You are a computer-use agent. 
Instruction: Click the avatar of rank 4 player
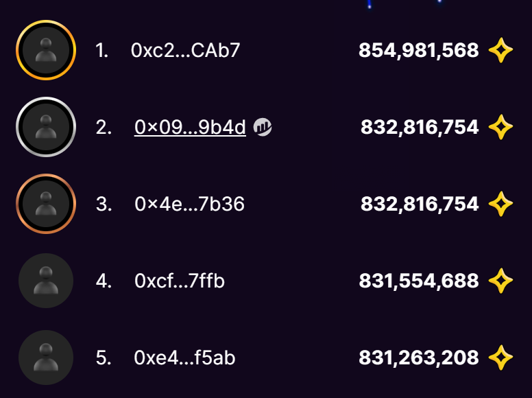(46, 281)
